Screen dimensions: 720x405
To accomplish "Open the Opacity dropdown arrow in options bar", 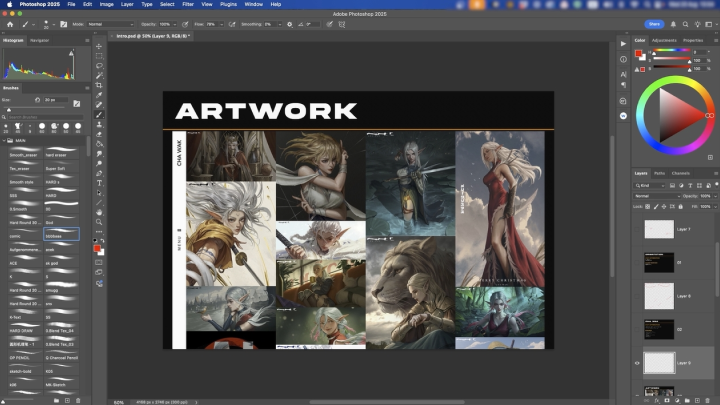I will (174, 24).
